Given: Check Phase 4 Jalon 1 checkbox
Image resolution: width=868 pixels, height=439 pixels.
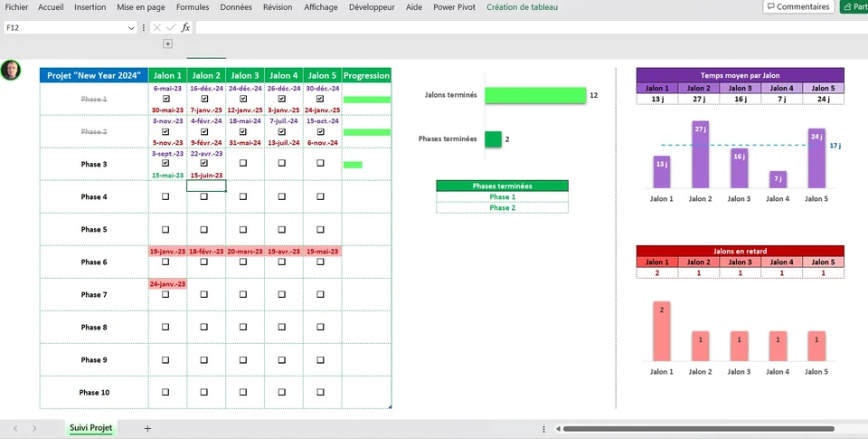Looking at the screenshot, I should 165,196.
